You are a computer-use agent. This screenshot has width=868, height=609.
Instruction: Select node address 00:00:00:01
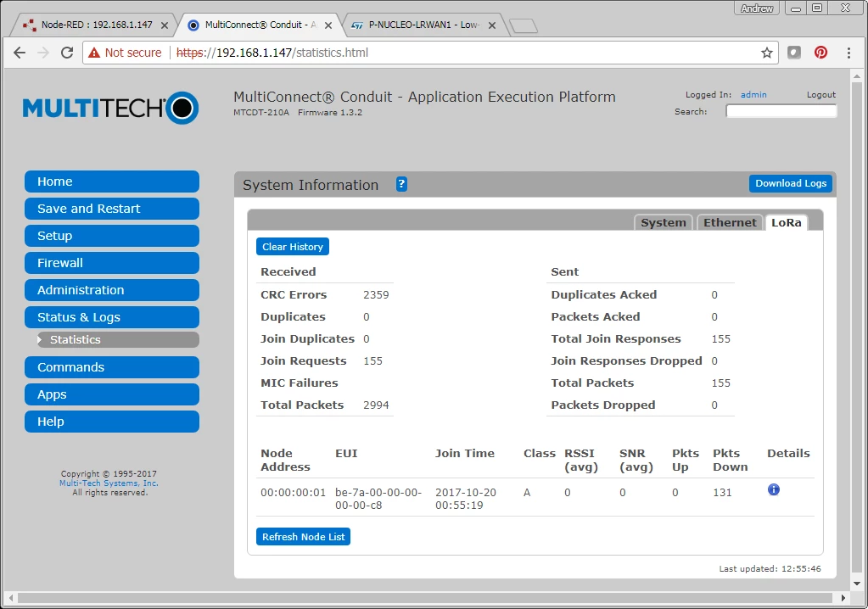click(293, 492)
